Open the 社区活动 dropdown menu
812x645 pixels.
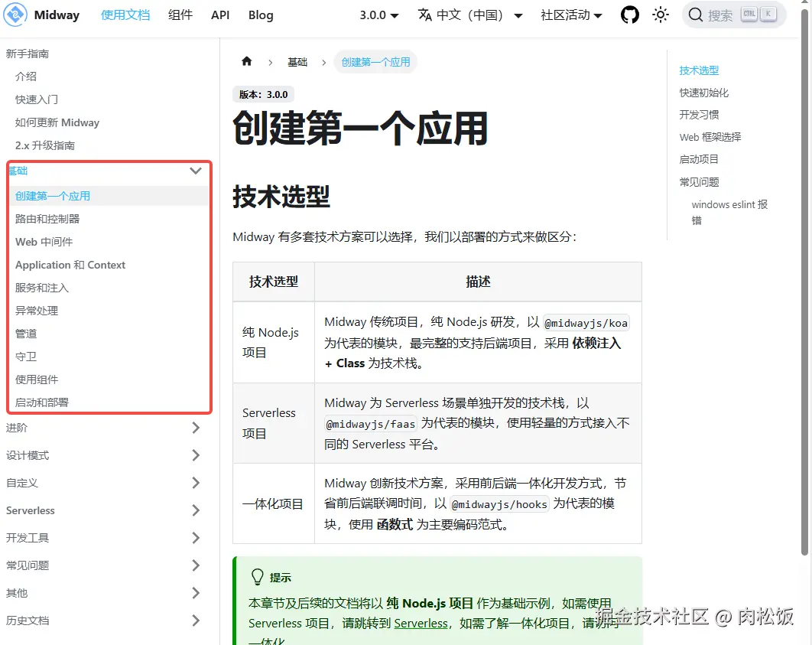pos(571,15)
